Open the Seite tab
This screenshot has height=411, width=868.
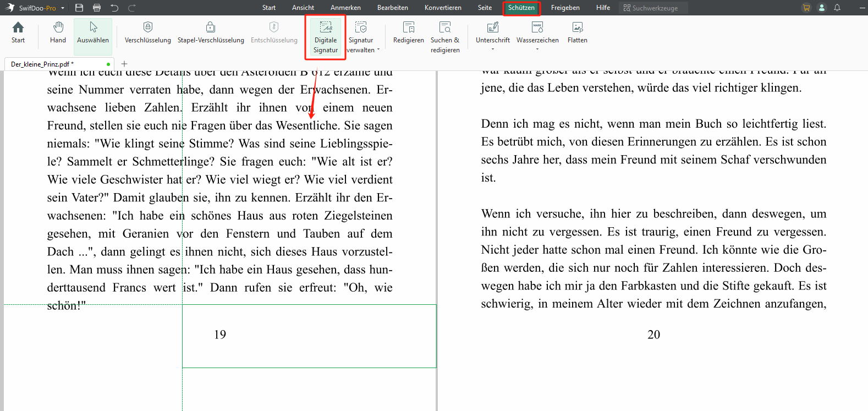pos(485,8)
